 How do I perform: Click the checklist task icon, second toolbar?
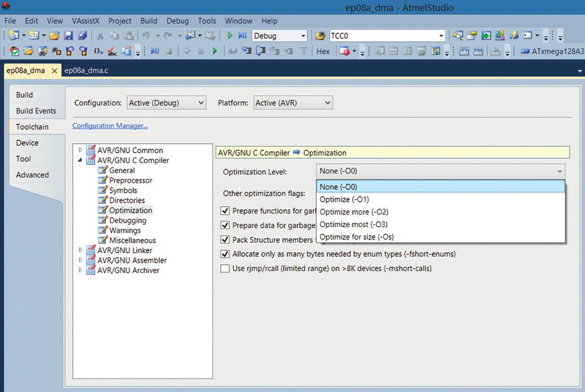(x=14, y=51)
